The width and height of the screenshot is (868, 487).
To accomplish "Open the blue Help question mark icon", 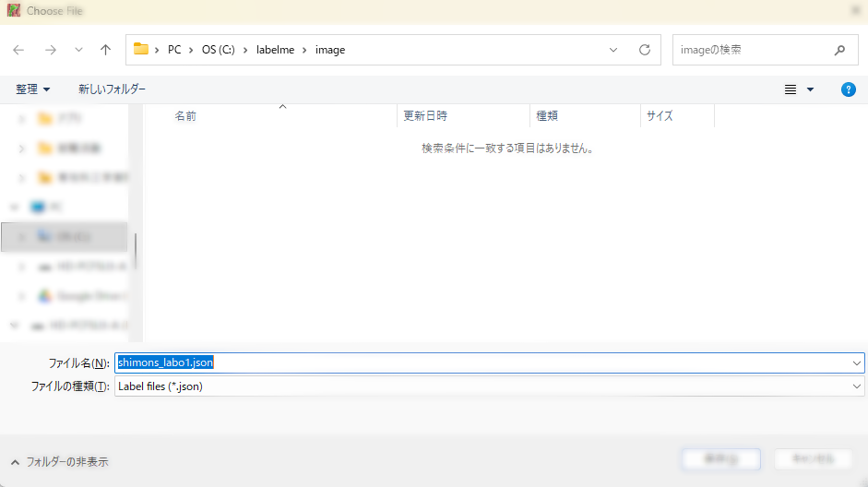I will coord(849,89).
